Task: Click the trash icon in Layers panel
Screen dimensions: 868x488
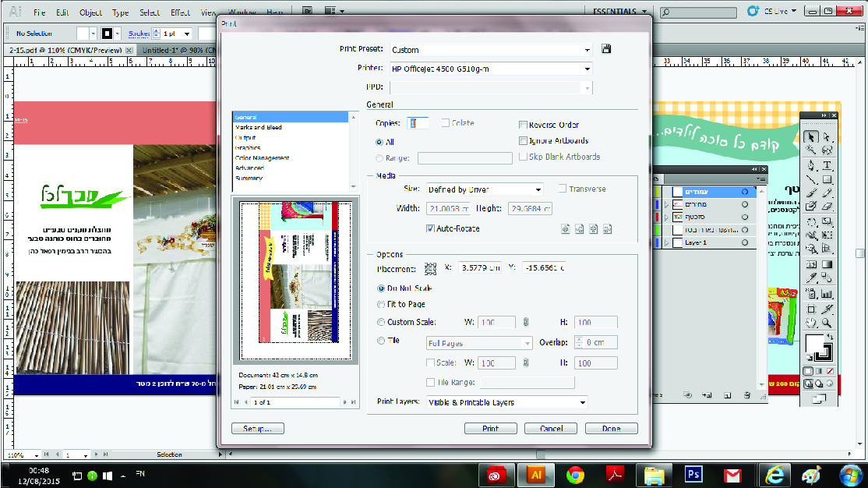Action: (746, 395)
